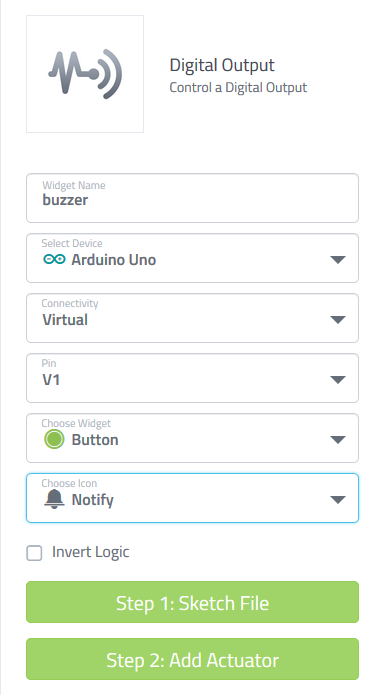Click the Step 2: Add Actuator button
This screenshot has height=695, width=384.
pyautogui.click(x=192, y=659)
